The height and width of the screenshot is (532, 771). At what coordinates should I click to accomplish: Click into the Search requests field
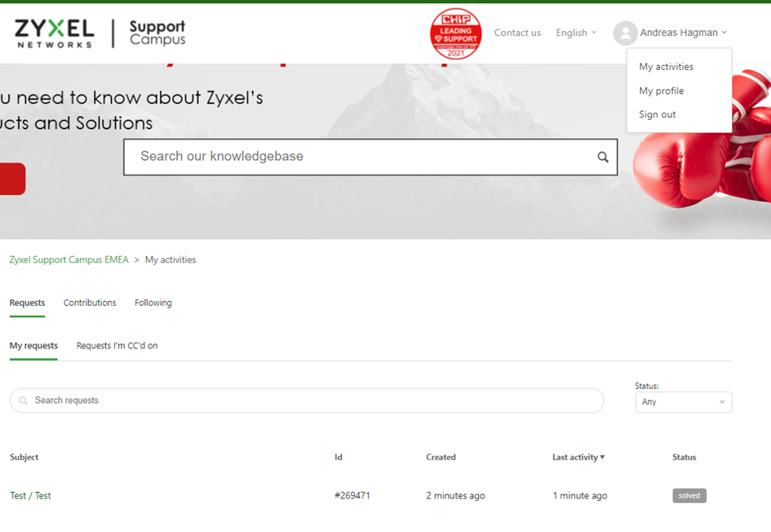(x=307, y=401)
